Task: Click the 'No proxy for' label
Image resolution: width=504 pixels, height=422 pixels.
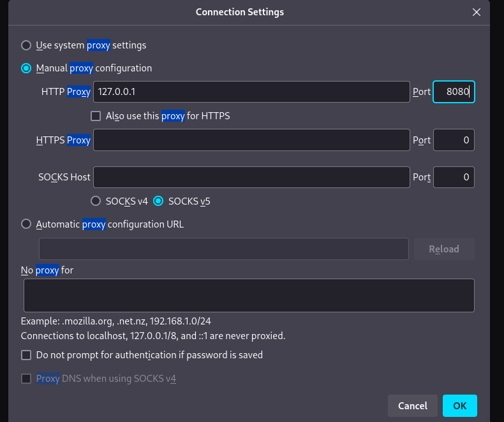Action: (47, 270)
